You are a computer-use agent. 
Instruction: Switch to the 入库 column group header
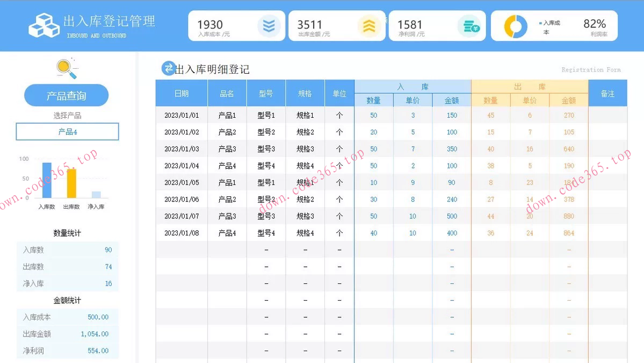(413, 87)
